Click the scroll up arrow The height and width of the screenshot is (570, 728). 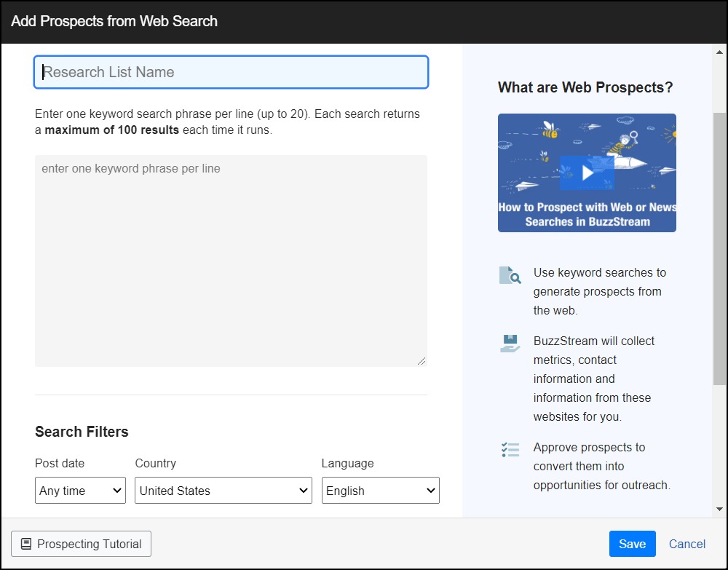[720, 52]
